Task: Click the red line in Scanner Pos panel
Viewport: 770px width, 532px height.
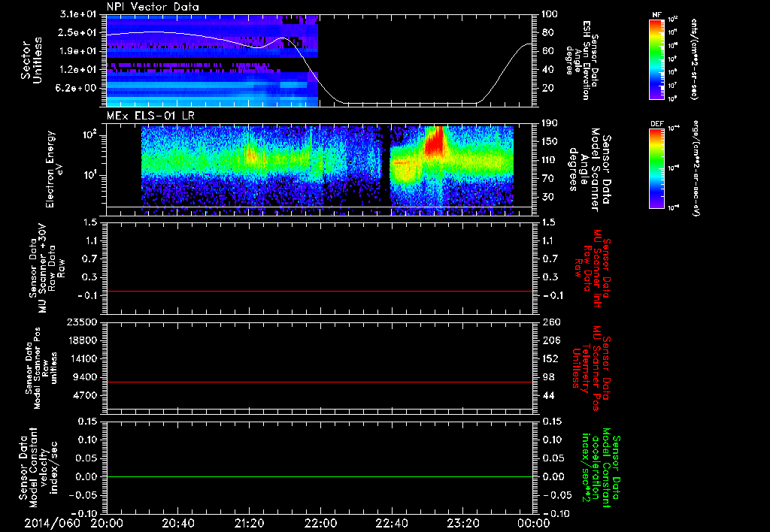Action: (320, 382)
